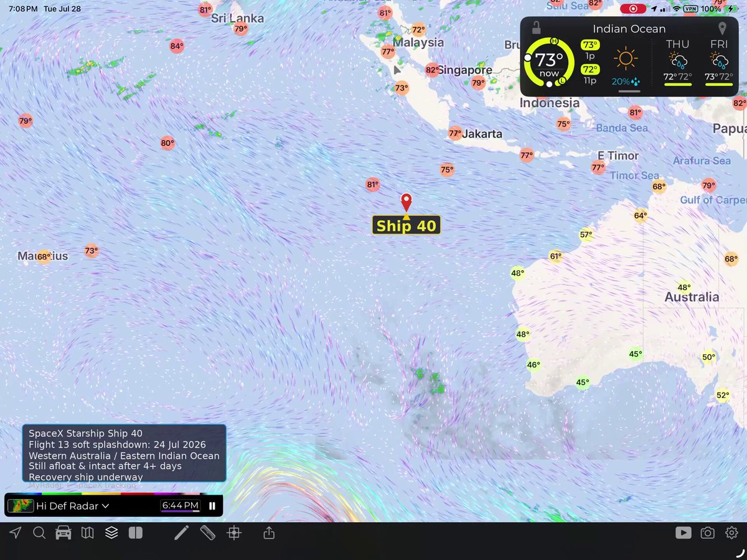Open the share export icon
The height and width of the screenshot is (560, 747).
pos(269,533)
